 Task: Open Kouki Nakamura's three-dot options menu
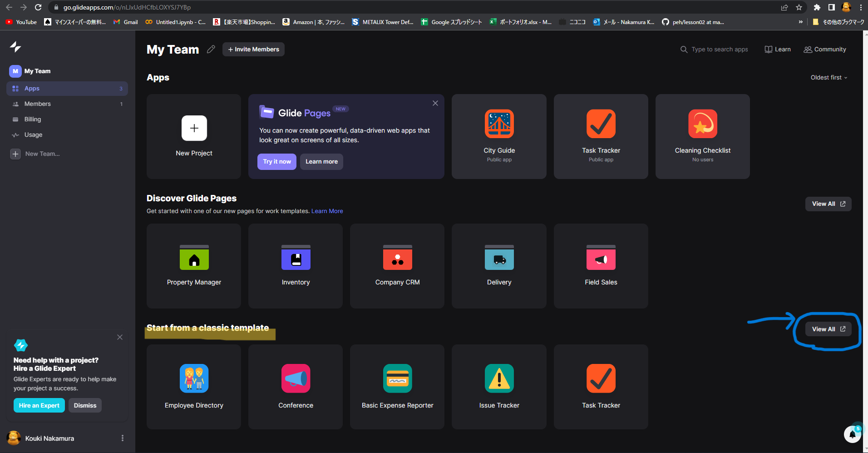pos(122,438)
